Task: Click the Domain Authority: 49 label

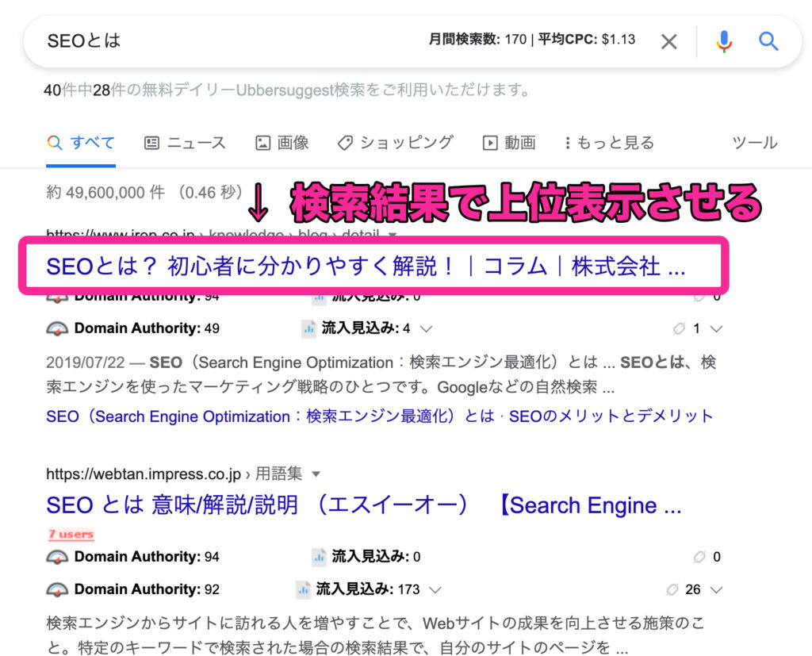Action: (147, 328)
